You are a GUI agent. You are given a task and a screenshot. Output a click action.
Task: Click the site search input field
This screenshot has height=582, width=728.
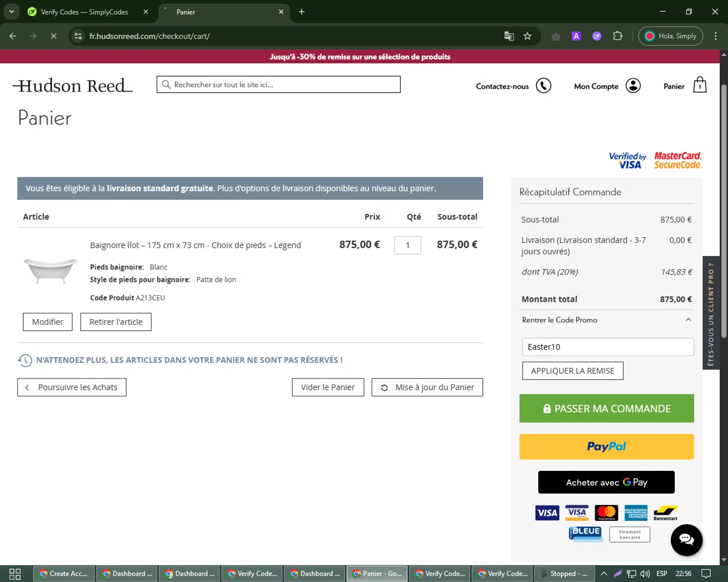coord(279,84)
